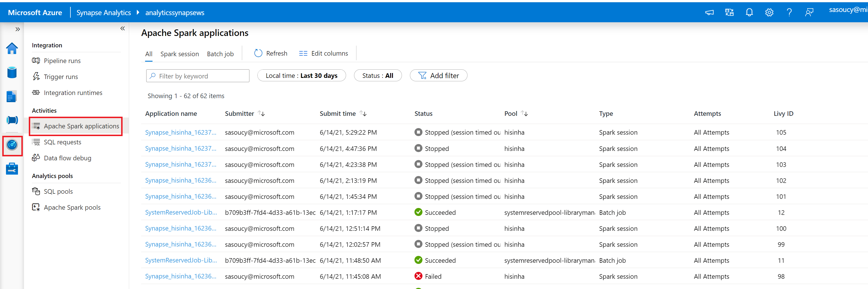Click the Status column header
The height and width of the screenshot is (289, 868).
coord(423,114)
